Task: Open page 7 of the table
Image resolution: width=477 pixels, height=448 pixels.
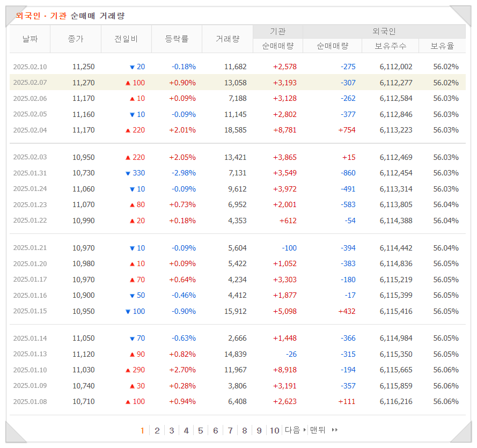Action: point(230,430)
